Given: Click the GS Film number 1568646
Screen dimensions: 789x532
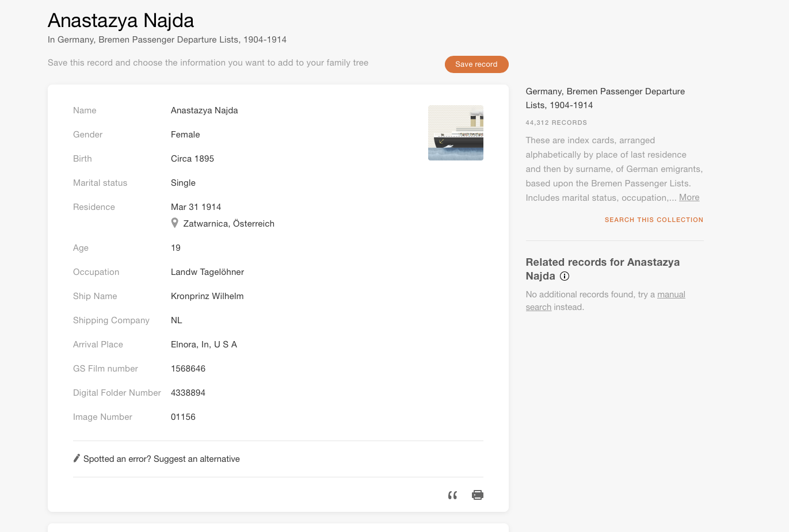Looking at the screenshot, I should pos(188,369).
